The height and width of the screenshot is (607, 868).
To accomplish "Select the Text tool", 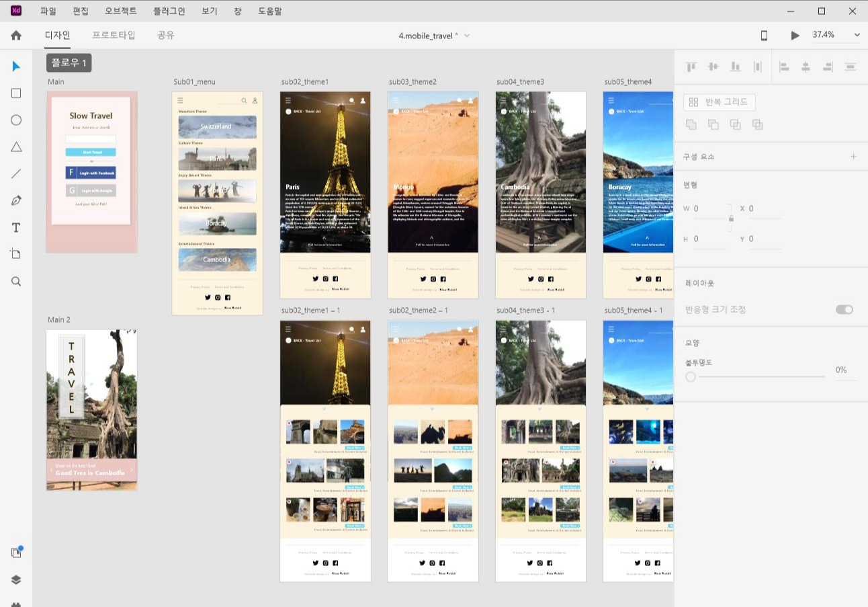I will coord(16,228).
